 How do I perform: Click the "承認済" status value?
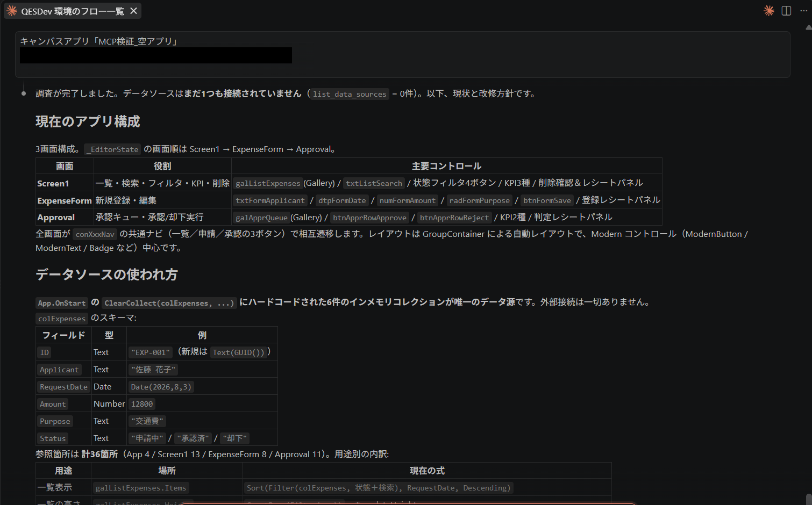(193, 438)
